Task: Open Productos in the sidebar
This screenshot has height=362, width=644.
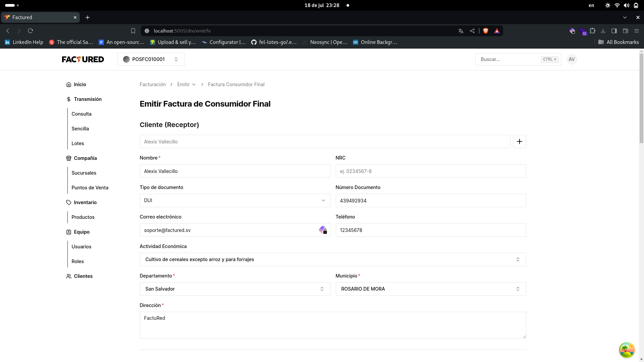Action: pyautogui.click(x=83, y=217)
